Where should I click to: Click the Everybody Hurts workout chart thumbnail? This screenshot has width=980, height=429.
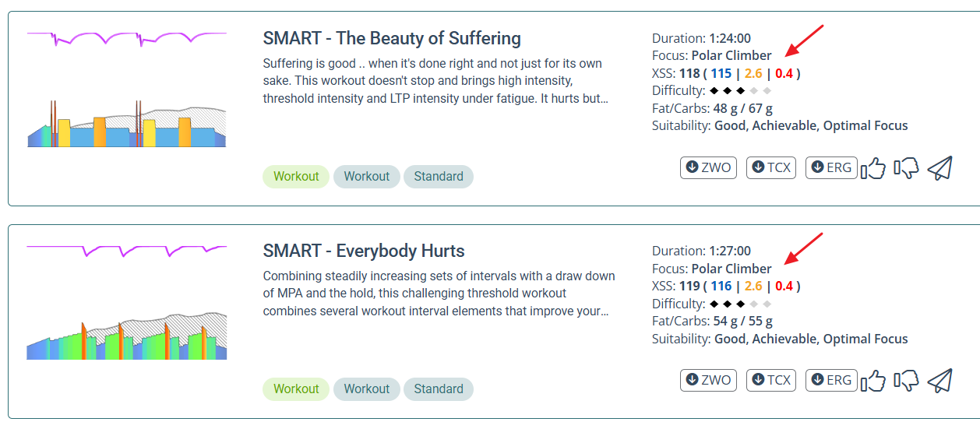127,302
